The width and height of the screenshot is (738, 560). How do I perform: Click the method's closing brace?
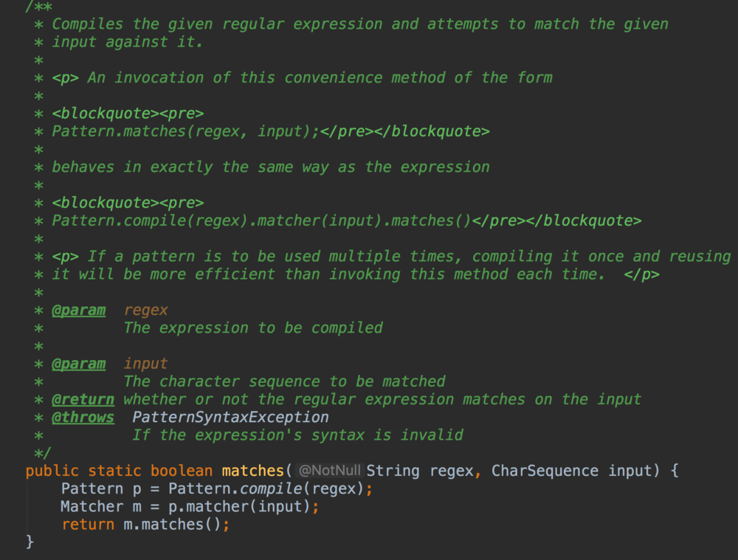pyautogui.click(x=30, y=542)
